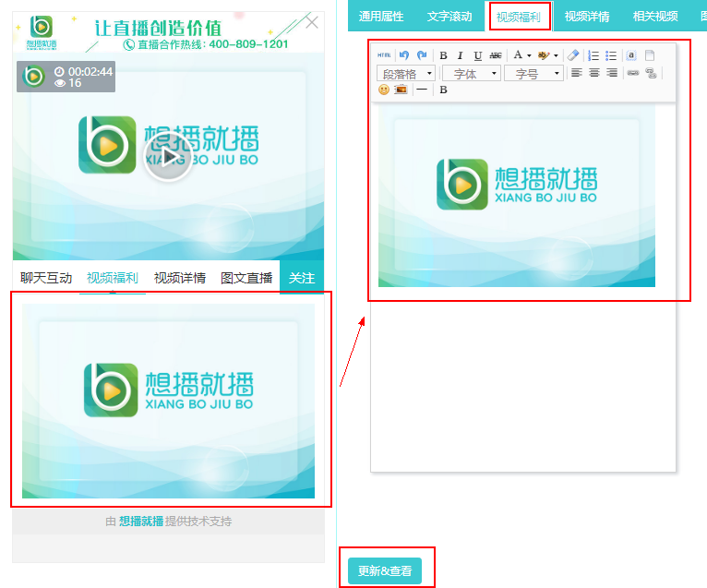
Task: Open the 字体 font family dropdown
Action: point(472,73)
